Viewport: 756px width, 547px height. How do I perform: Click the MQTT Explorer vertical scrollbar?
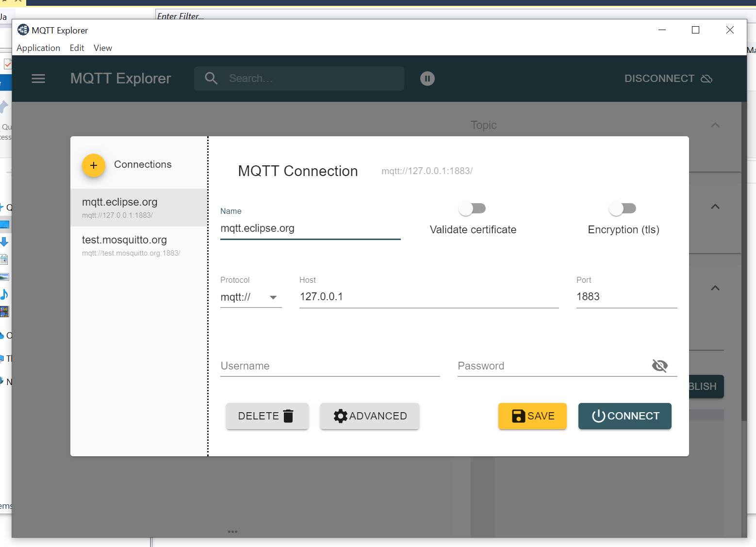[744, 262]
